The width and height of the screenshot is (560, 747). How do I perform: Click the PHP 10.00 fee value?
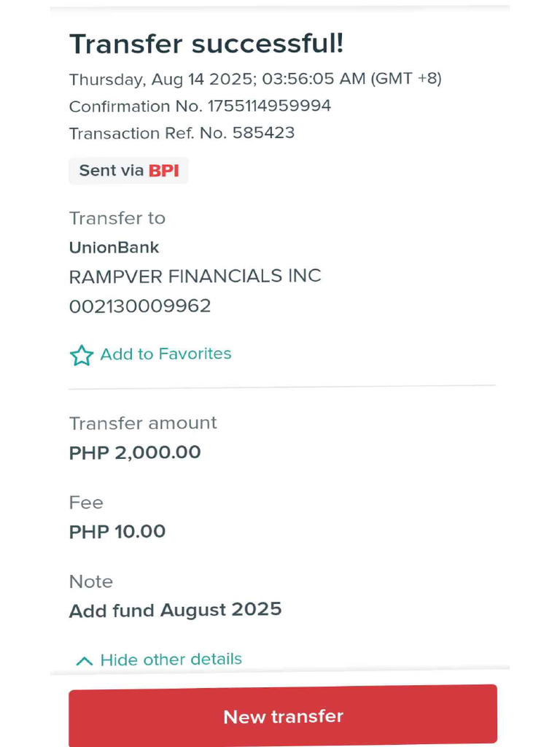coord(117,532)
